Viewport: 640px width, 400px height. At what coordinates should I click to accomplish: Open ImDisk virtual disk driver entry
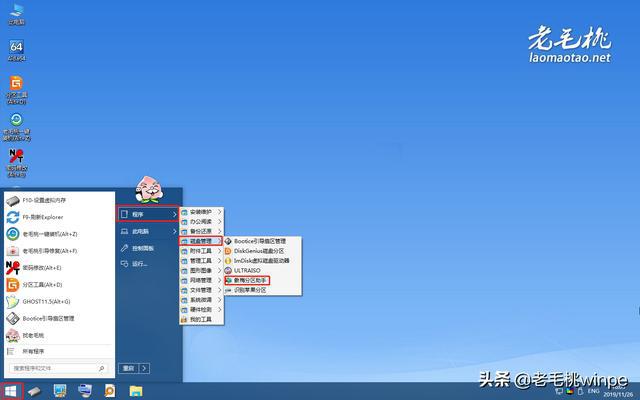[x=262, y=261]
